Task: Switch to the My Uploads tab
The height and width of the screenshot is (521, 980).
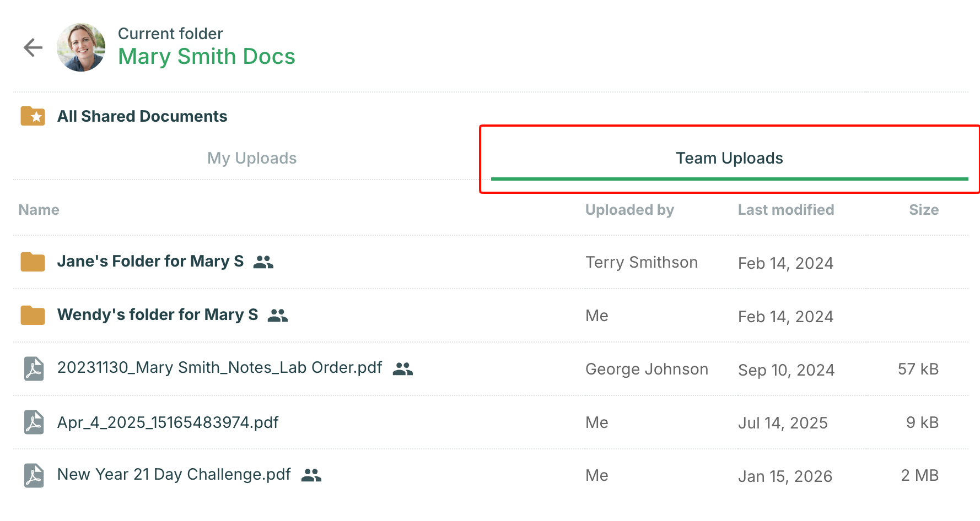Action: pos(252,158)
